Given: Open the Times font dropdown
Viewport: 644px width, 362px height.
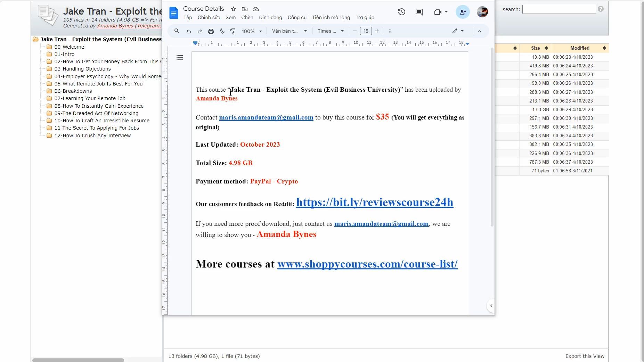Looking at the screenshot, I should (x=331, y=31).
